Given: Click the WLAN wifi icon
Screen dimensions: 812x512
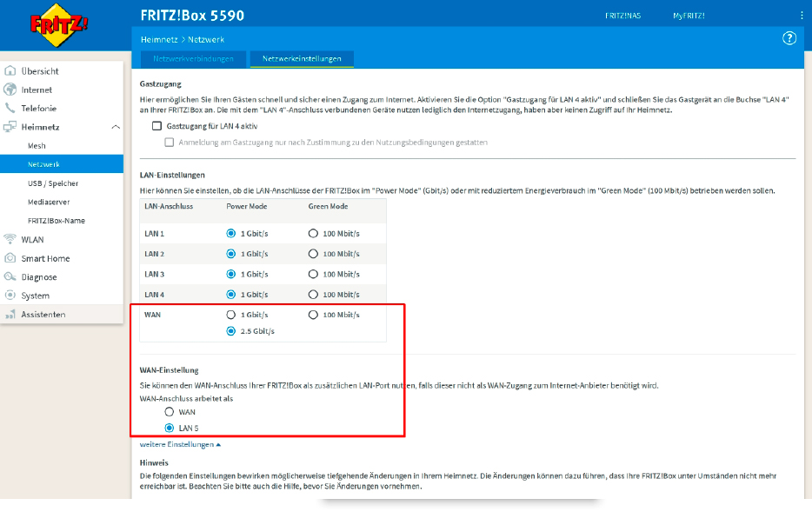Looking at the screenshot, I should click(10, 239).
